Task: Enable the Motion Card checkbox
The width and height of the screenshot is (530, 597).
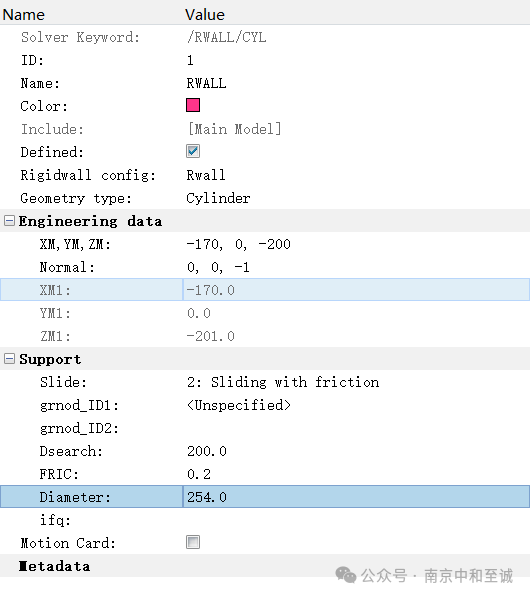Action: coord(193,542)
